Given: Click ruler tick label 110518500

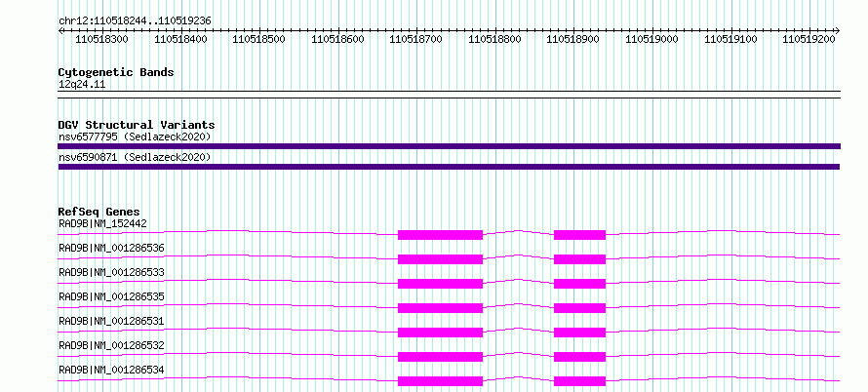Looking at the screenshot, I should click(258, 39).
